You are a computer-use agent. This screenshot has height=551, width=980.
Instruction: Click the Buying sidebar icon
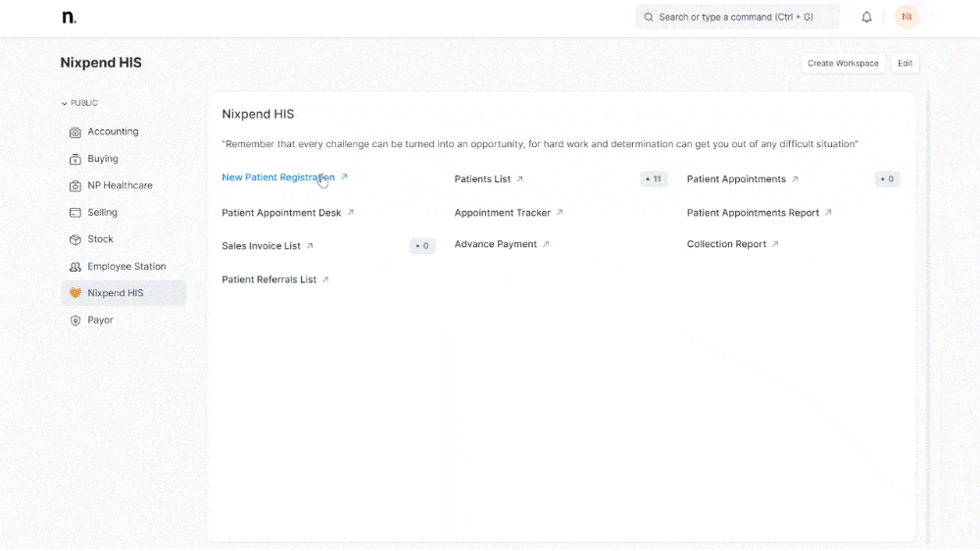(75, 159)
